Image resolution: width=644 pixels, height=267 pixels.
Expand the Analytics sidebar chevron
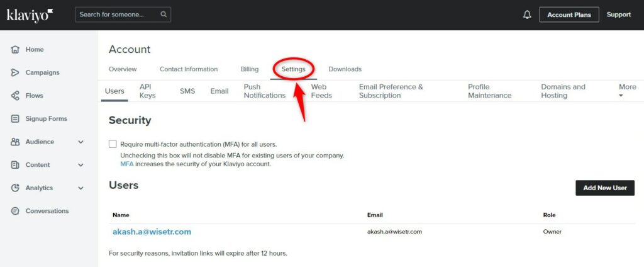(81, 188)
